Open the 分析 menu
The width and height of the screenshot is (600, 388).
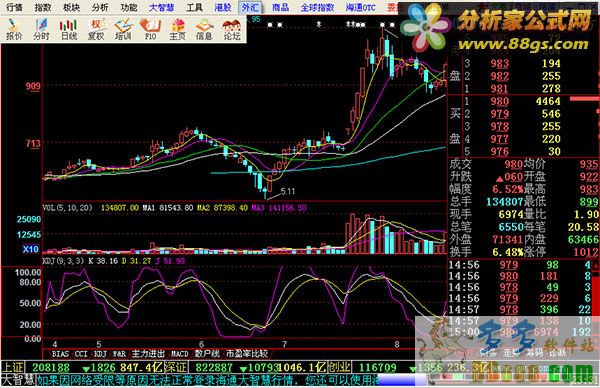(x=100, y=7)
